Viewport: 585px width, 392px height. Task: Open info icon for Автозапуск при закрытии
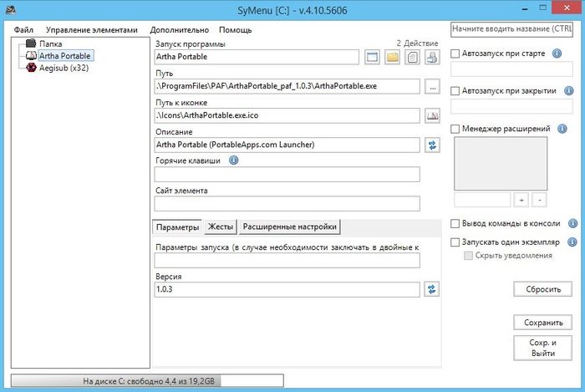pos(568,90)
